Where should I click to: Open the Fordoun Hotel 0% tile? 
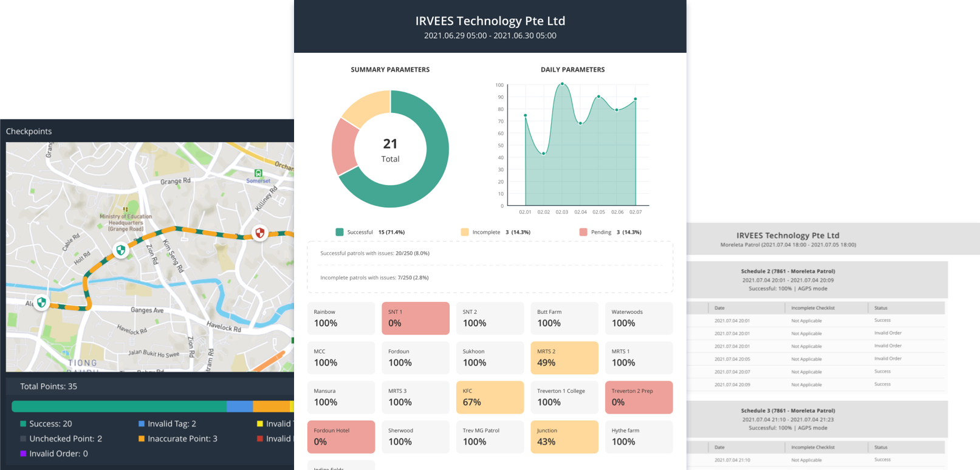pos(341,437)
